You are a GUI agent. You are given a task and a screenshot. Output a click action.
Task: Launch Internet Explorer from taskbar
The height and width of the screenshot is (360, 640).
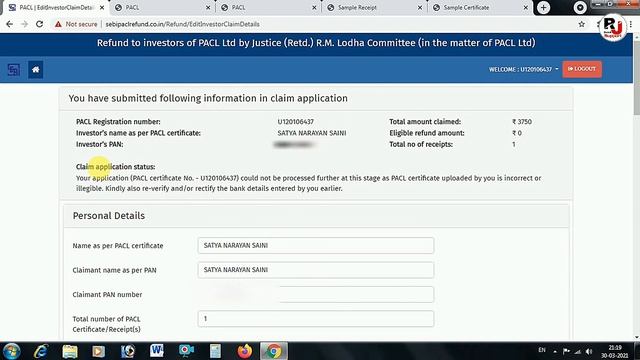[x=41, y=351]
